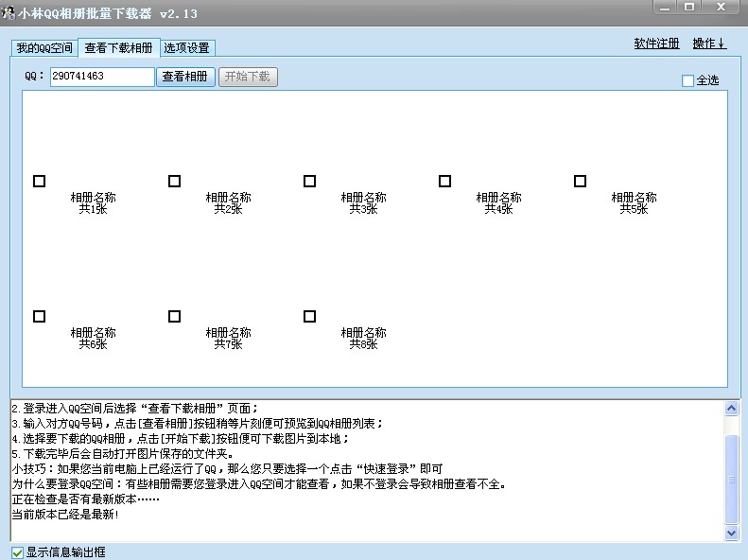Image resolution: width=748 pixels, height=560 pixels.
Task: Check the album with 共3张
Action: [x=309, y=182]
